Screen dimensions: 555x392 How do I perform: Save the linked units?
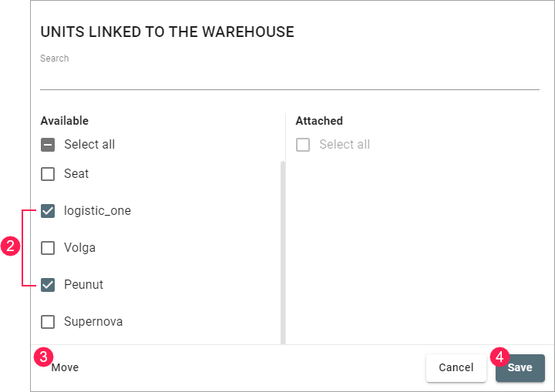tap(520, 368)
